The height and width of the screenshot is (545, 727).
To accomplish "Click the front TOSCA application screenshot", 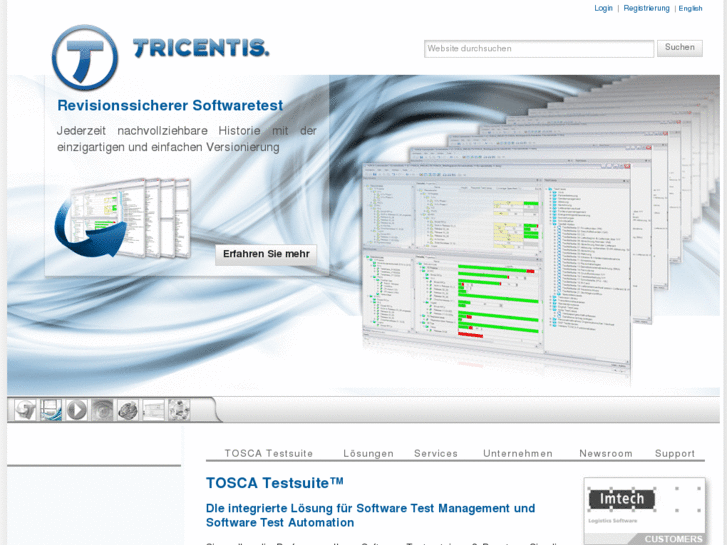I will (x=496, y=269).
